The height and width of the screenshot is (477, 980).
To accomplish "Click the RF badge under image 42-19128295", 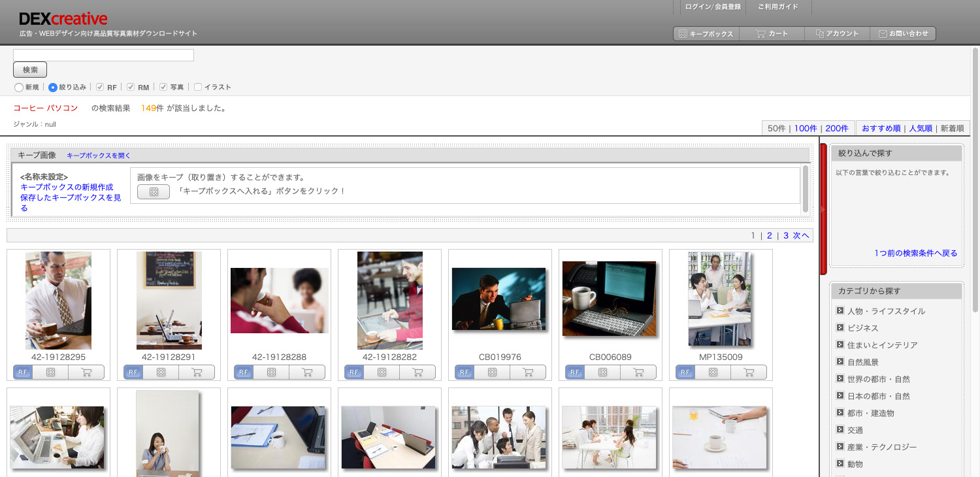I will [x=23, y=372].
